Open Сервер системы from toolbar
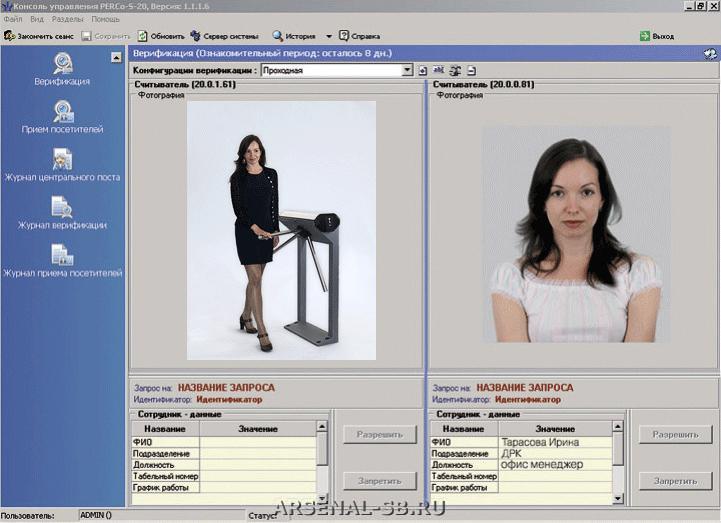The height and width of the screenshot is (523, 721). 224,35
